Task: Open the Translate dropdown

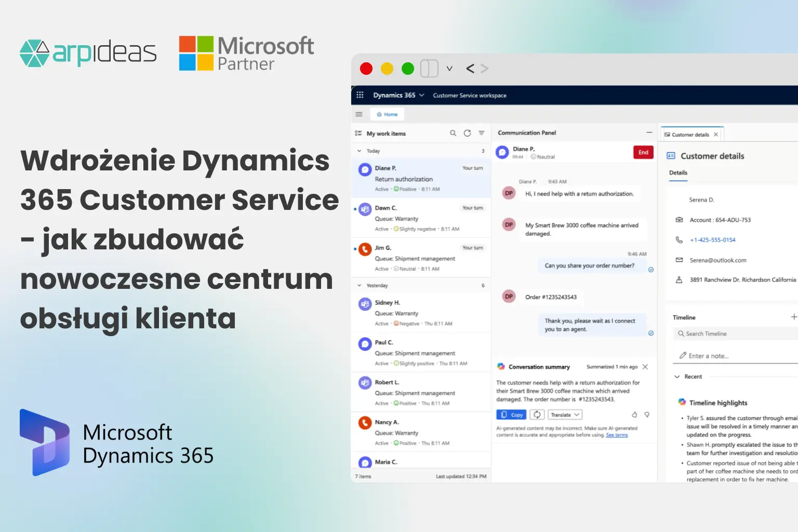Action: tap(565, 415)
